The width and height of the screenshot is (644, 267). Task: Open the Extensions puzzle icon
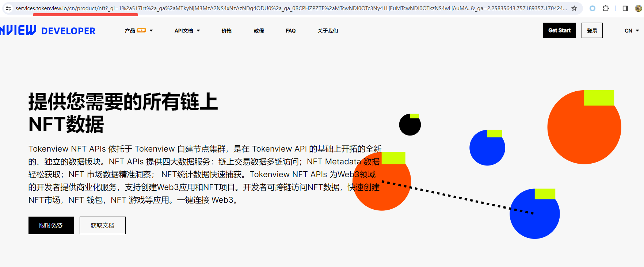[606, 8]
